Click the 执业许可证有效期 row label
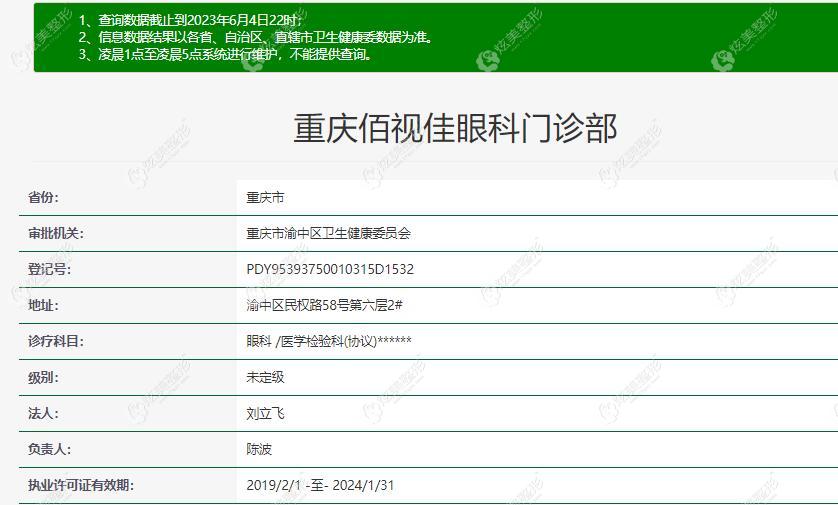Viewport: 838px width, 505px height. pyautogui.click(x=80, y=486)
